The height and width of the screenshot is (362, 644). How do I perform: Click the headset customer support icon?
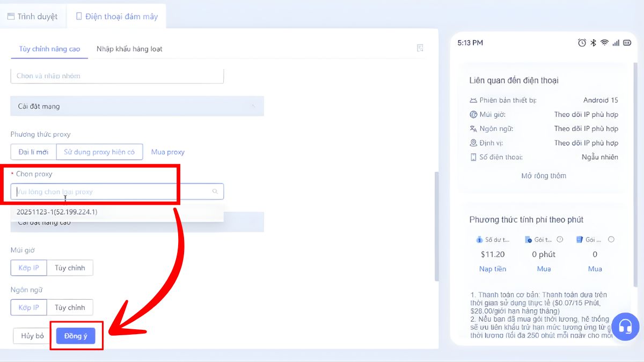625,327
